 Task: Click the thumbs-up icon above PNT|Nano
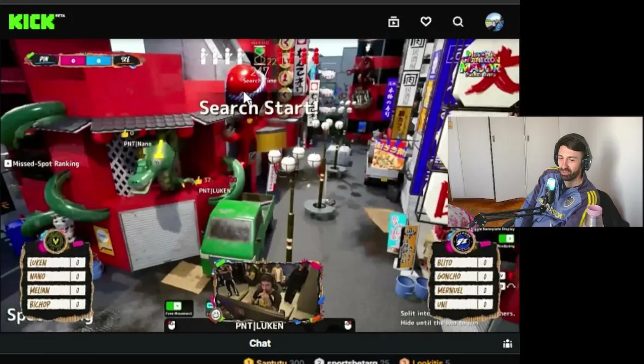pos(125,133)
